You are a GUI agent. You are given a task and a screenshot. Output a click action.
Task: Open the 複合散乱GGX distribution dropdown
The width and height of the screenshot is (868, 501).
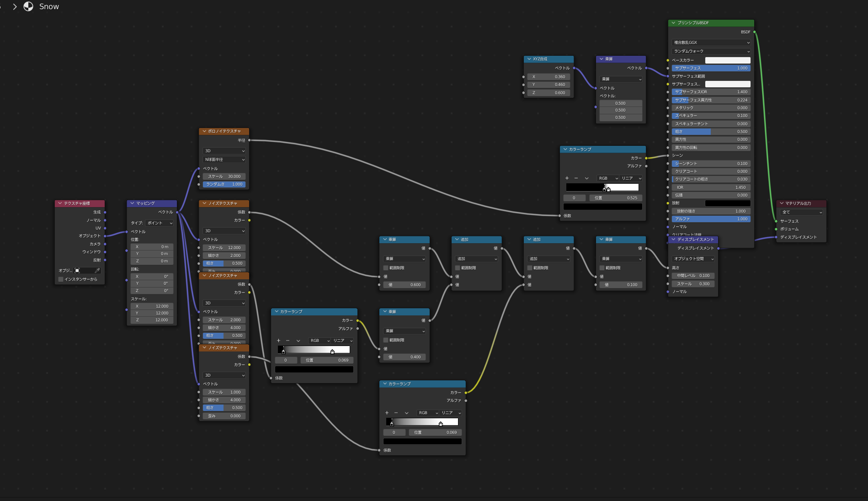point(711,43)
